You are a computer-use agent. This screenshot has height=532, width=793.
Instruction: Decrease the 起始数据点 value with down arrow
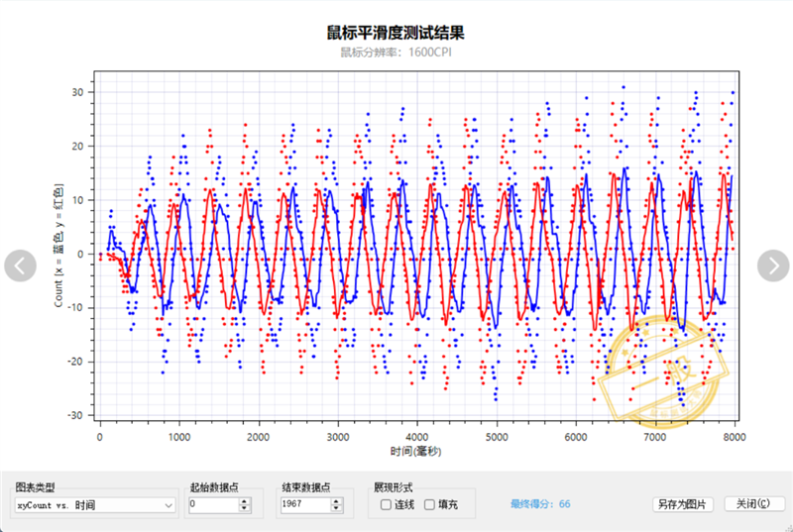tap(245, 508)
